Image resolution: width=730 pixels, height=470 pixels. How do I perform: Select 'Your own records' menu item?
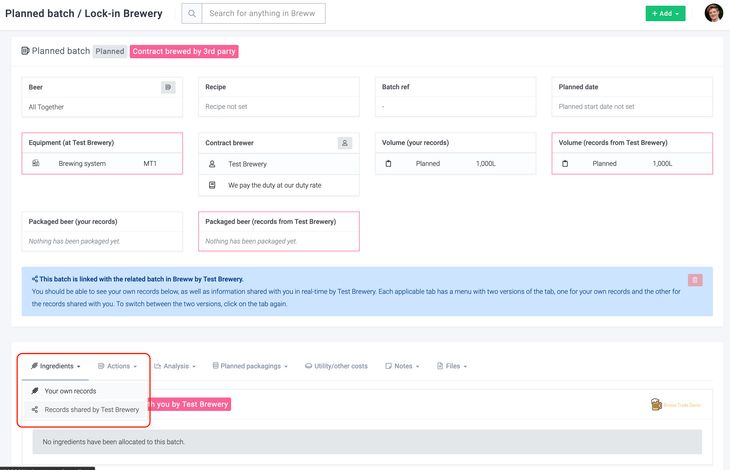pyautogui.click(x=70, y=391)
